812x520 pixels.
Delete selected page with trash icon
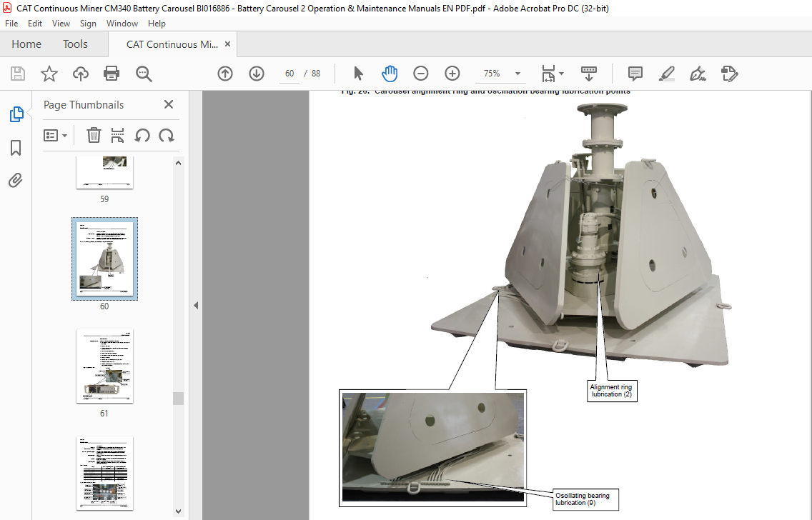click(93, 136)
